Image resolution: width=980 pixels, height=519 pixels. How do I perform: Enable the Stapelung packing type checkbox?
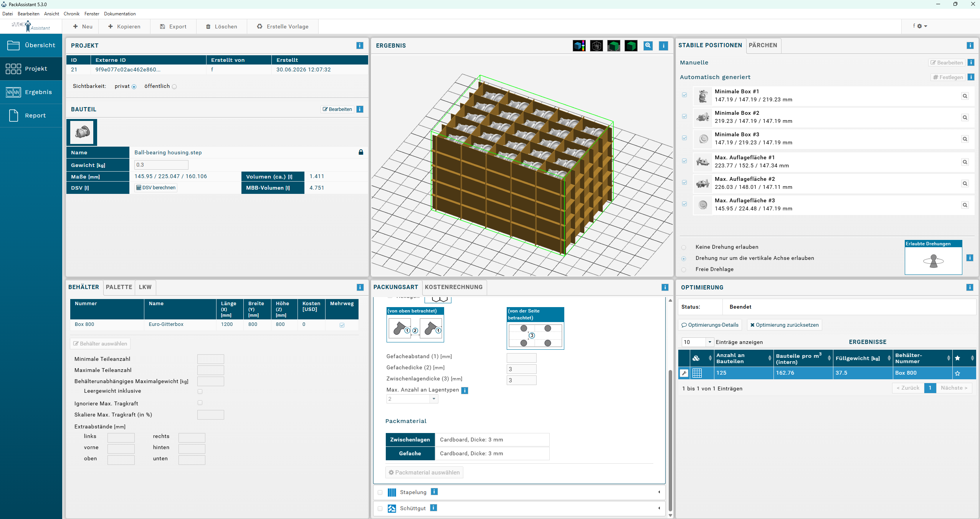pyautogui.click(x=380, y=493)
